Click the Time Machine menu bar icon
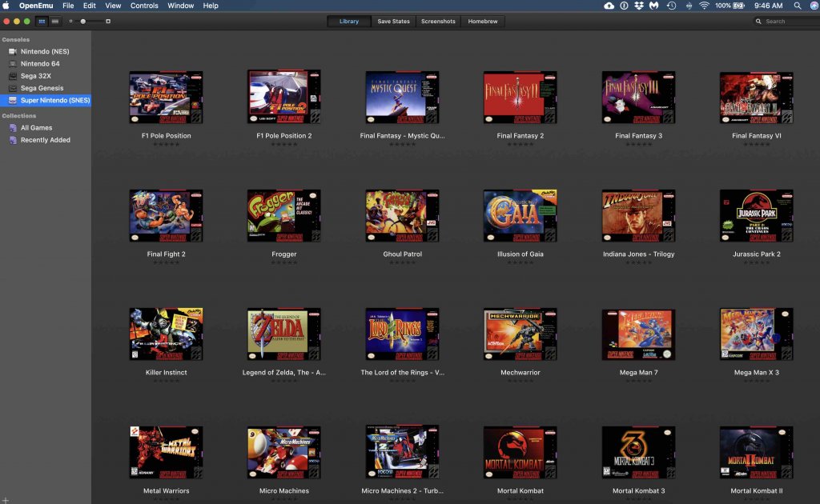The image size is (820, 504). click(x=672, y=6)
